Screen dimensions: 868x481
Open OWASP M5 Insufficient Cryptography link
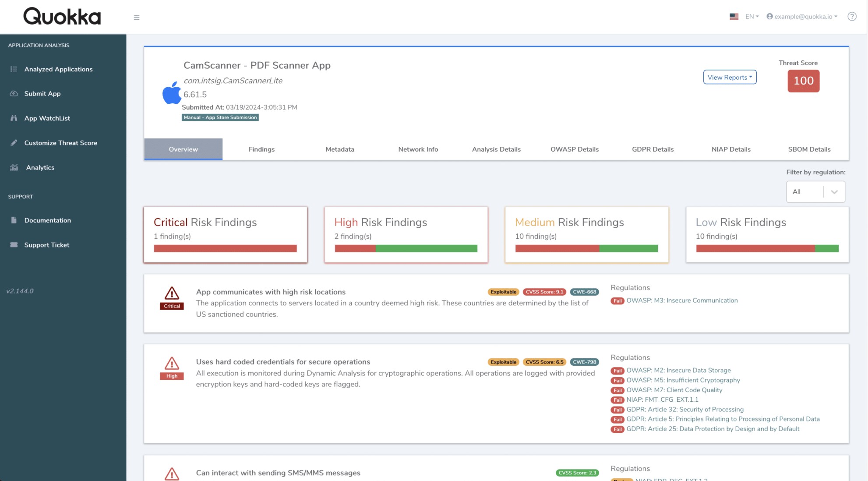pos(683,380)
